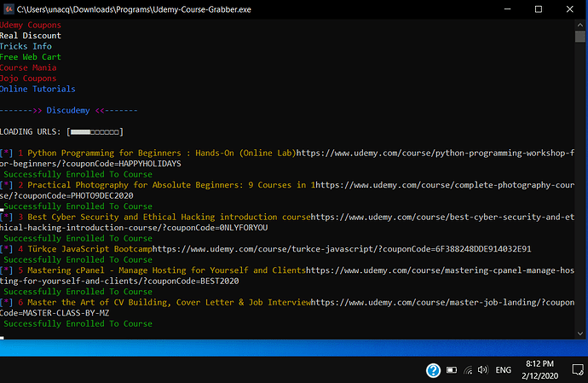
Task: Click the scrollbar up arrow
Action: [580, 25]
